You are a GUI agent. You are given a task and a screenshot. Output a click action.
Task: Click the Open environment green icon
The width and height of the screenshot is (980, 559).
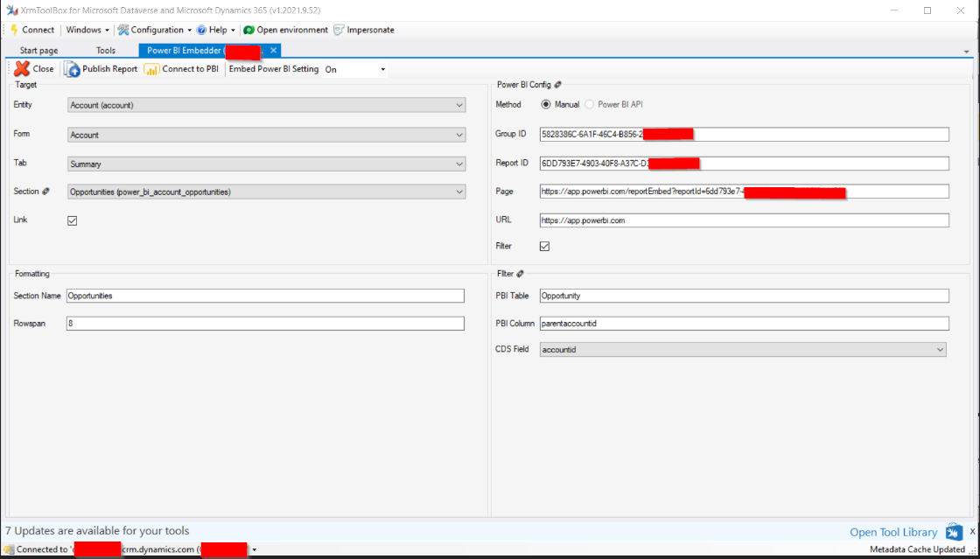pyautogui.click(x=248, y=30)
